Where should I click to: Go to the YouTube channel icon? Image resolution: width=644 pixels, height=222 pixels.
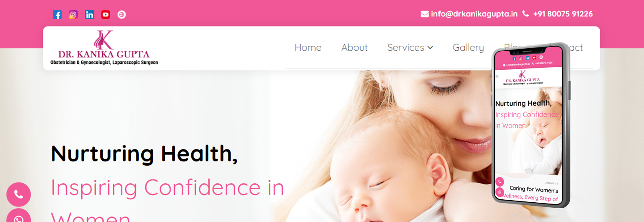[106, 15]
